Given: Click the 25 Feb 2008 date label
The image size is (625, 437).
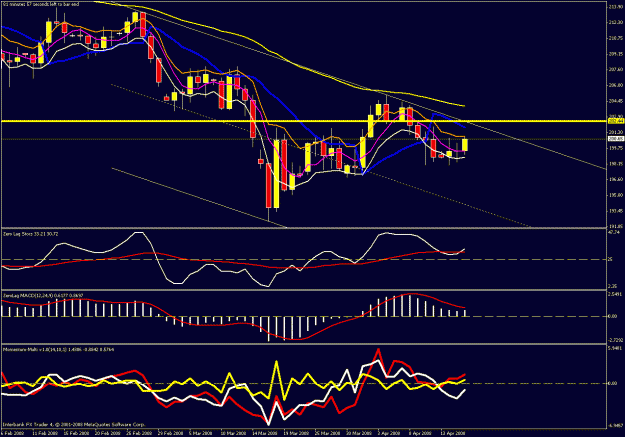Looking at the screenshot, I should pos(139,433).
